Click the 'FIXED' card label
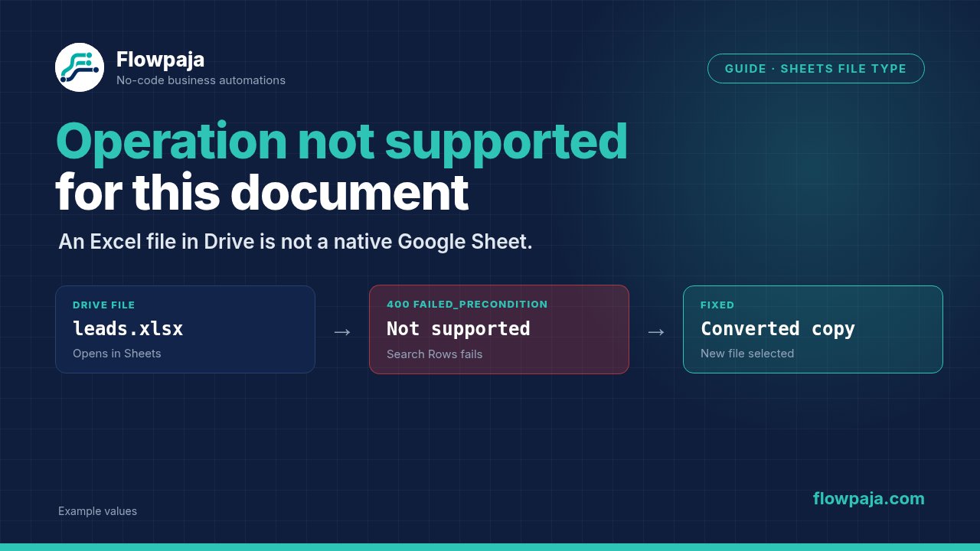 click(x=717, y=305)
